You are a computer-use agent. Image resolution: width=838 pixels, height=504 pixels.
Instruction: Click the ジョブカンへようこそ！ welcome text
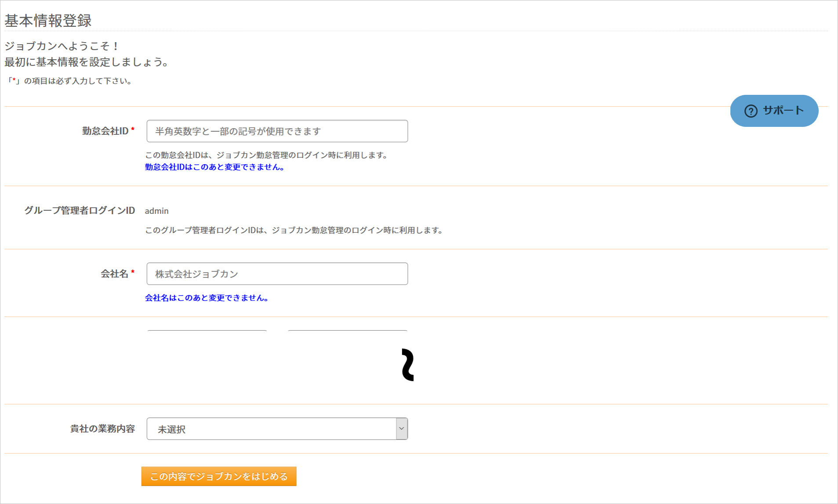(62, 46)
